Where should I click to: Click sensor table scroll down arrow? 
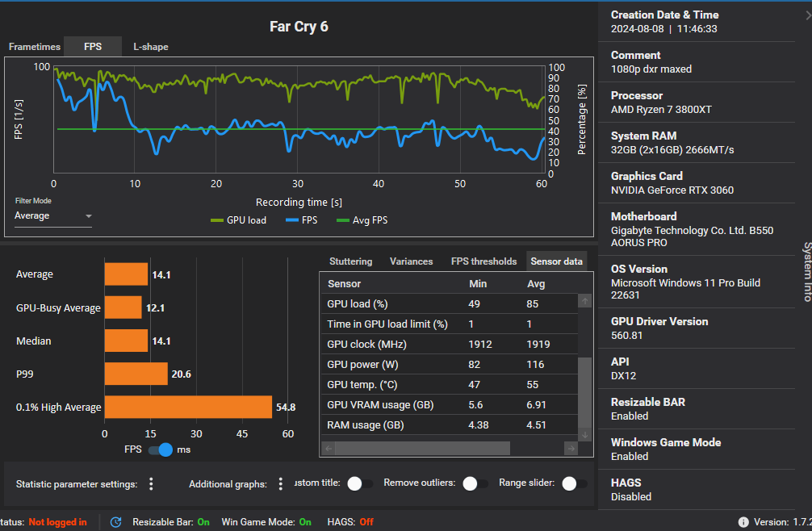point(584,435)
